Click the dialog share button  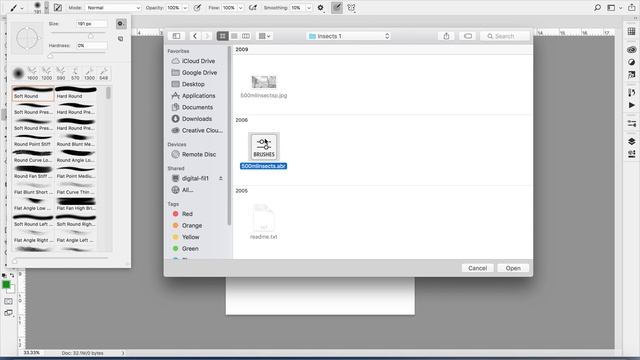(x=446, y=36)
